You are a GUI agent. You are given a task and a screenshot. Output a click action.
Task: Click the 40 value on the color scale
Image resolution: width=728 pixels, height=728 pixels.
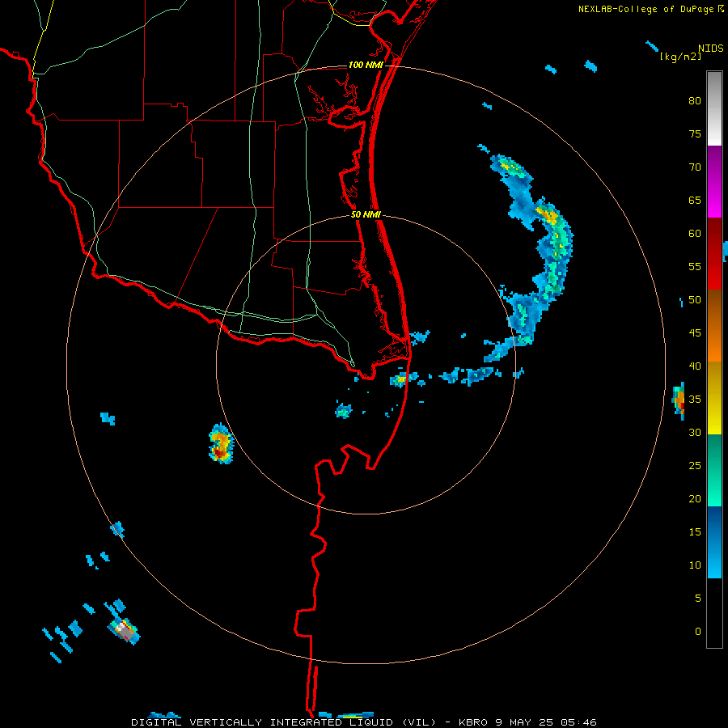695,366
